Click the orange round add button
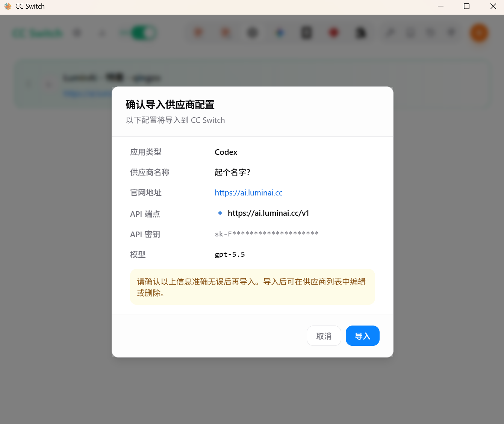Screen dimensions: 504x424 tap(479, 33)
